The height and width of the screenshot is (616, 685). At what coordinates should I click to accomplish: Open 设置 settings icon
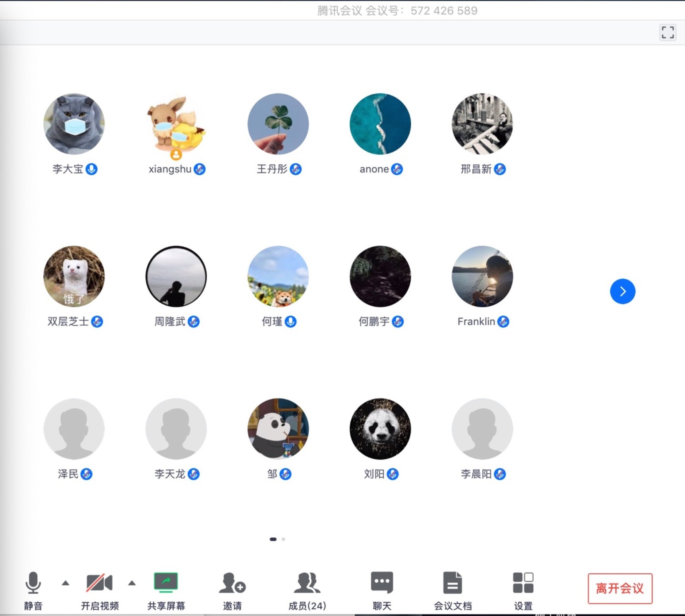(523, 583)
